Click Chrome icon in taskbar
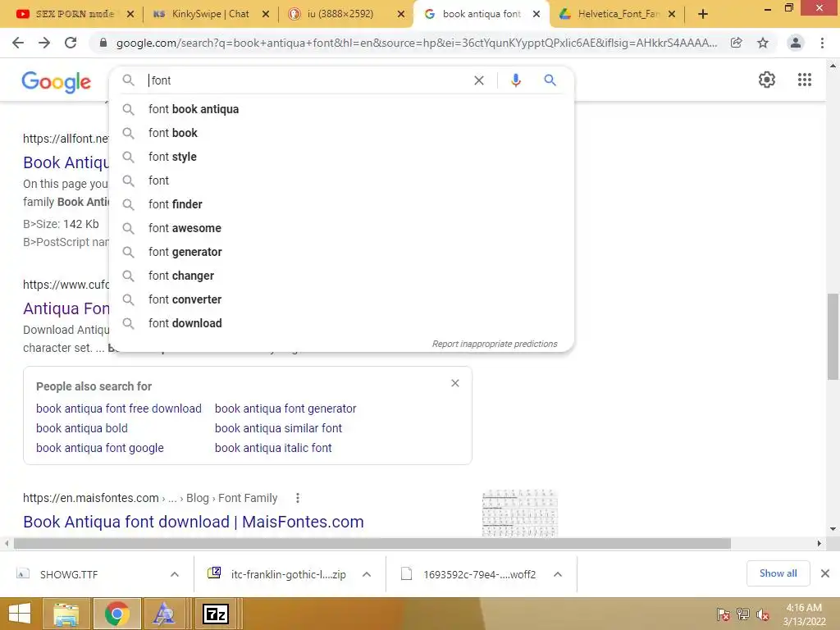The height and width of the screenshot is (630, 840). click(116, 614)
